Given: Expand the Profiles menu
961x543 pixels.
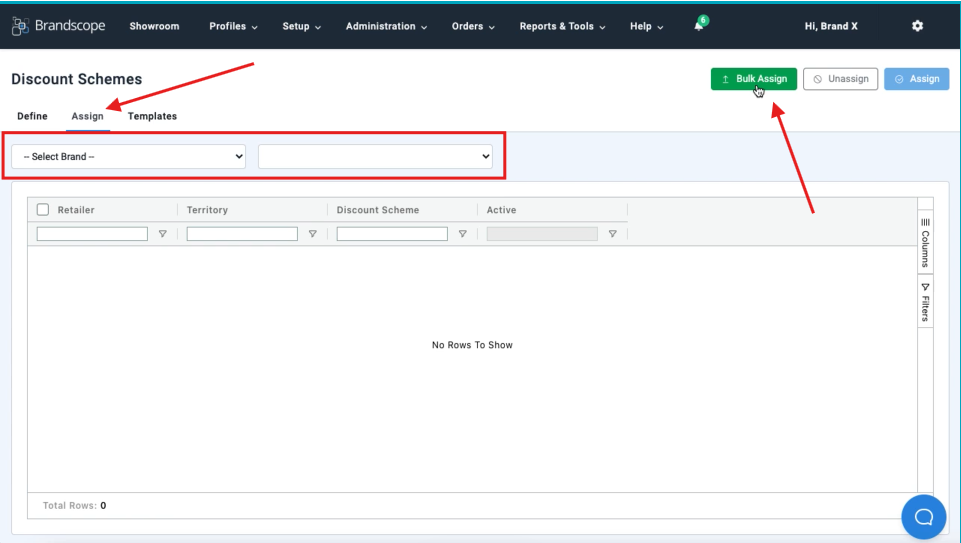Looking at the screenshot, I should coord(233,26).
